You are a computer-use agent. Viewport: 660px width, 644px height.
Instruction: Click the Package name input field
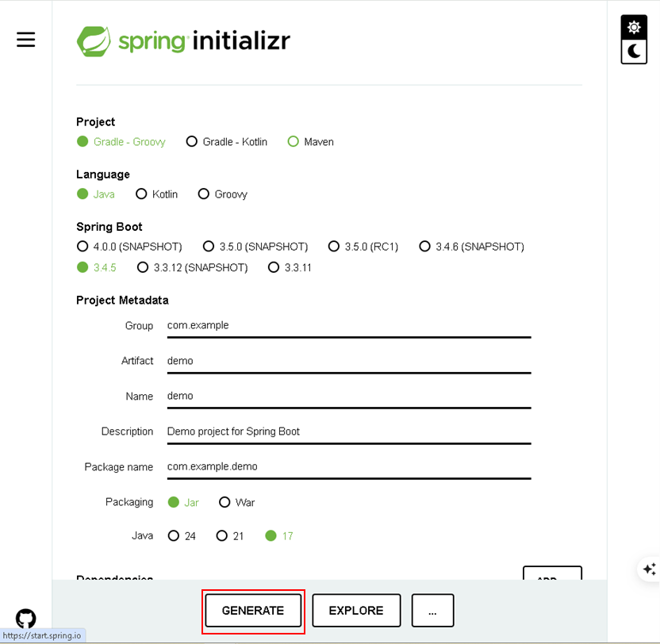pos(349,467)
